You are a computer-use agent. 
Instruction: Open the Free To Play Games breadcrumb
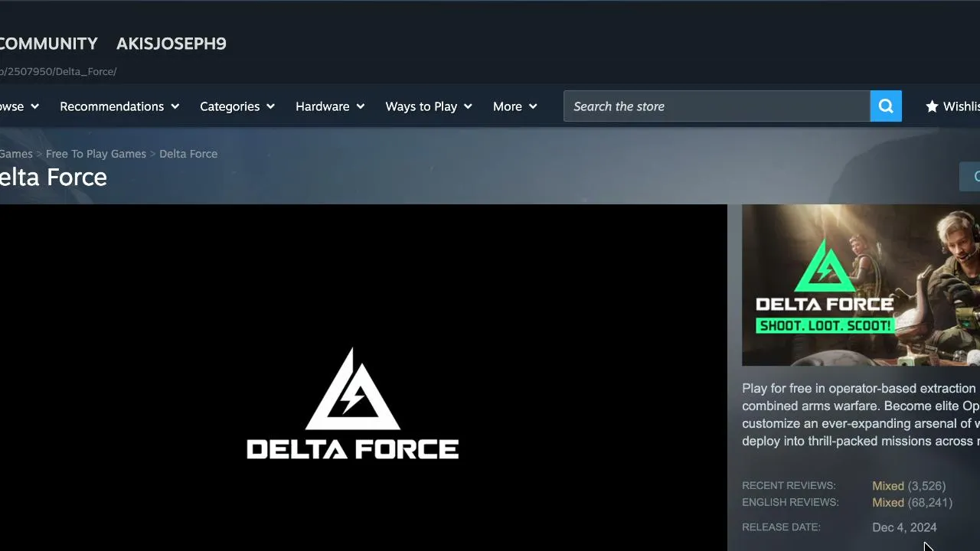(96, 154)
